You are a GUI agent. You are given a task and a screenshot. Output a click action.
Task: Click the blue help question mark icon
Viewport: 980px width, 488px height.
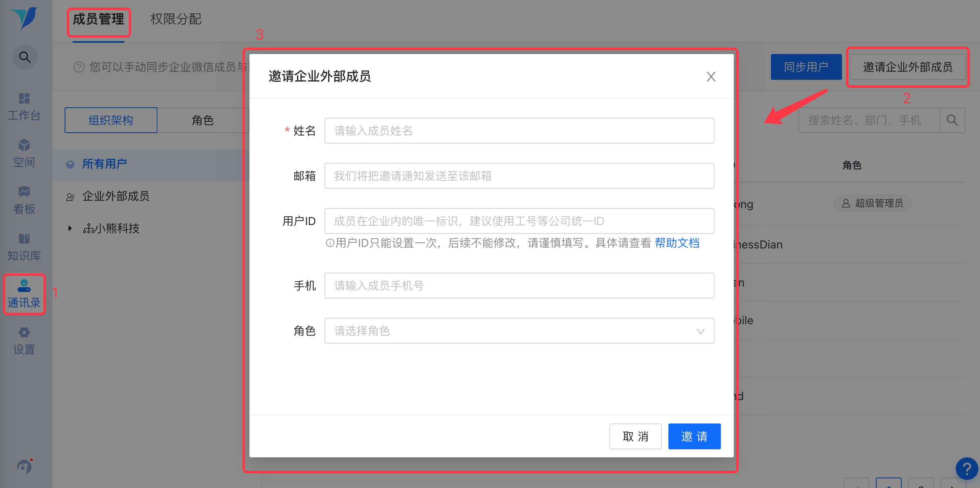coord(966,468)
